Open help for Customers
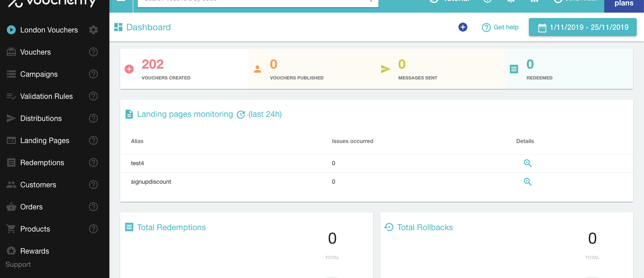Viewport: 644px width, 278px height. [93, 185]
